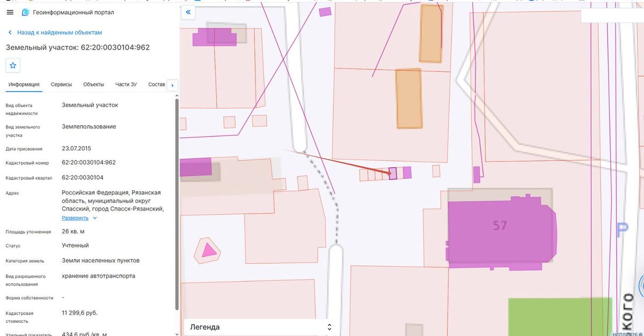Follow the Назад к найденным объектам link
The image size is (644, 336).
pos(60,32)
